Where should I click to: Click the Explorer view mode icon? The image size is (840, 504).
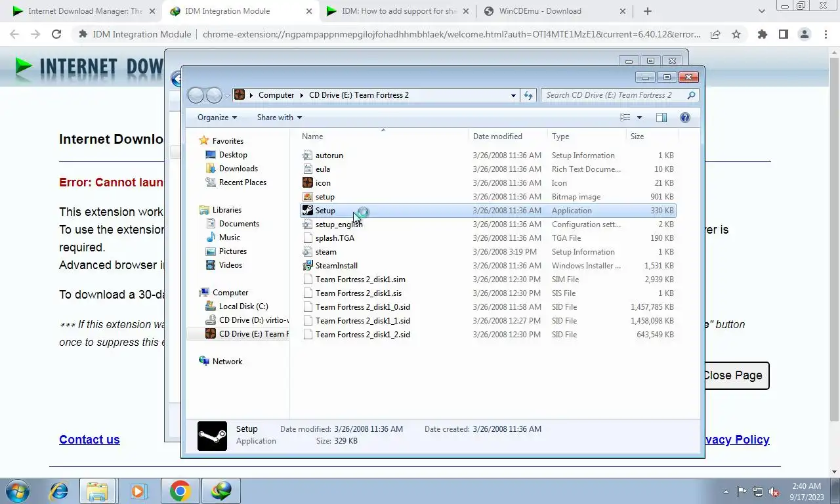tap(625, 117)
